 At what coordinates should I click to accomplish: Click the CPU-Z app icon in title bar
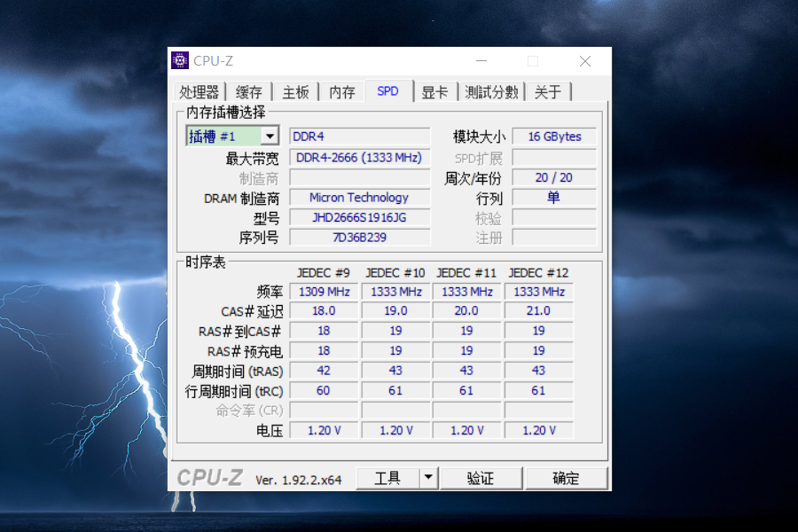coord(180,60)
